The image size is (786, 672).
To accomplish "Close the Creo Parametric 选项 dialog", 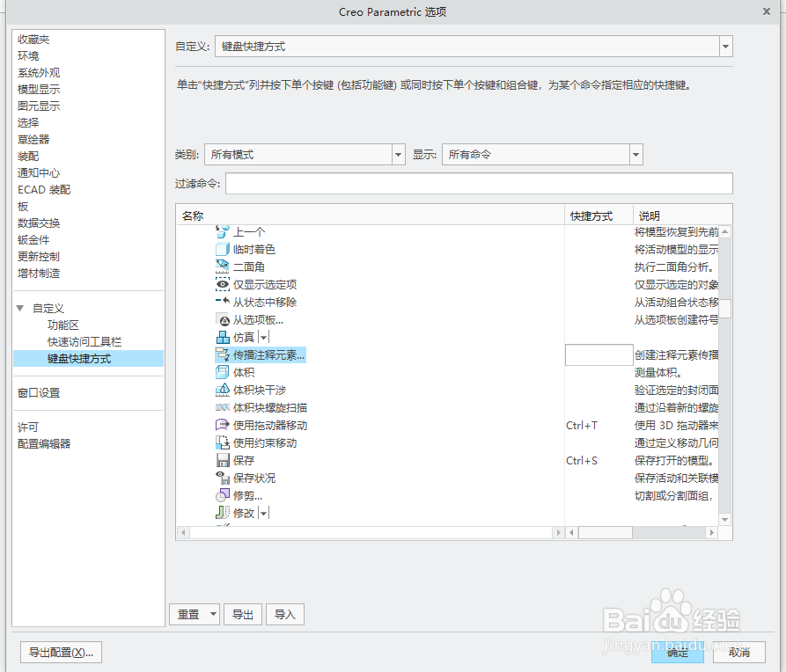I will [x=767, y=11].
